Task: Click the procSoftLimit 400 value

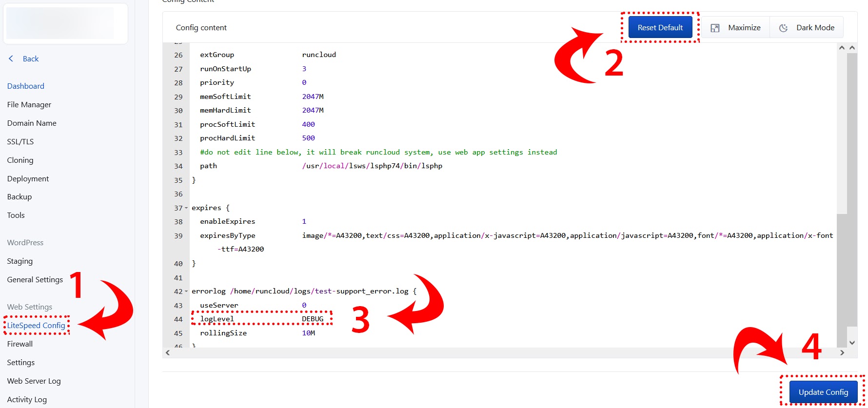Action: 309,124
